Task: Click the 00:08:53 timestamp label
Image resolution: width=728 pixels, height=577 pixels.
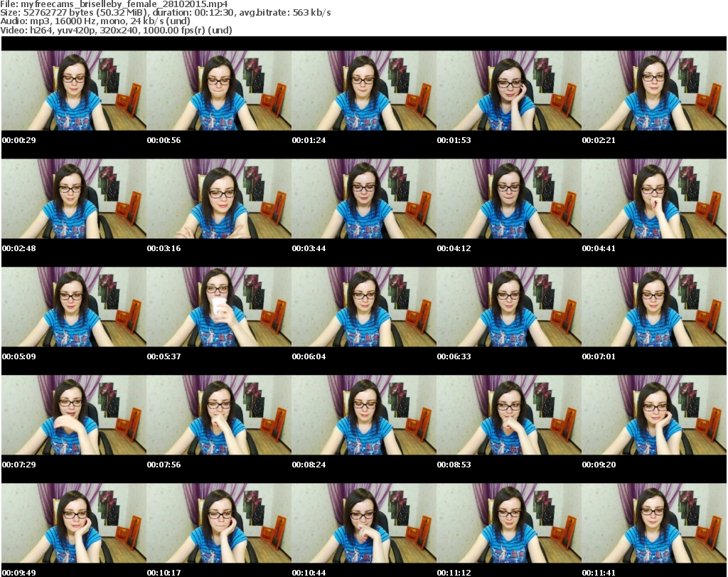Action: point(454,464)
